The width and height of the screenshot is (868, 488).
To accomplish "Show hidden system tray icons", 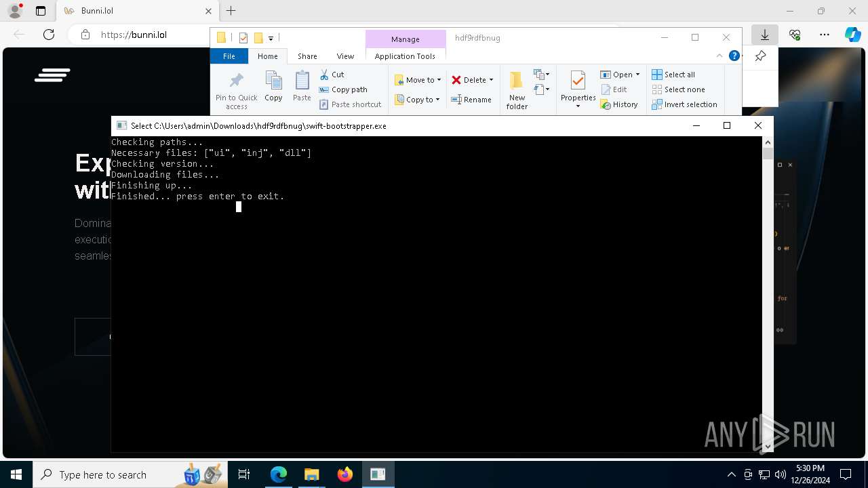I will tap(731, 474).
